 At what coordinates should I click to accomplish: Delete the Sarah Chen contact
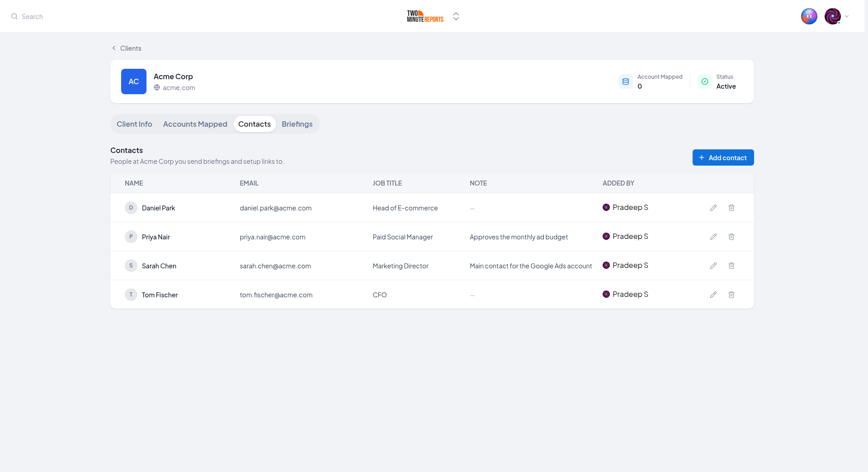(731, 266)
